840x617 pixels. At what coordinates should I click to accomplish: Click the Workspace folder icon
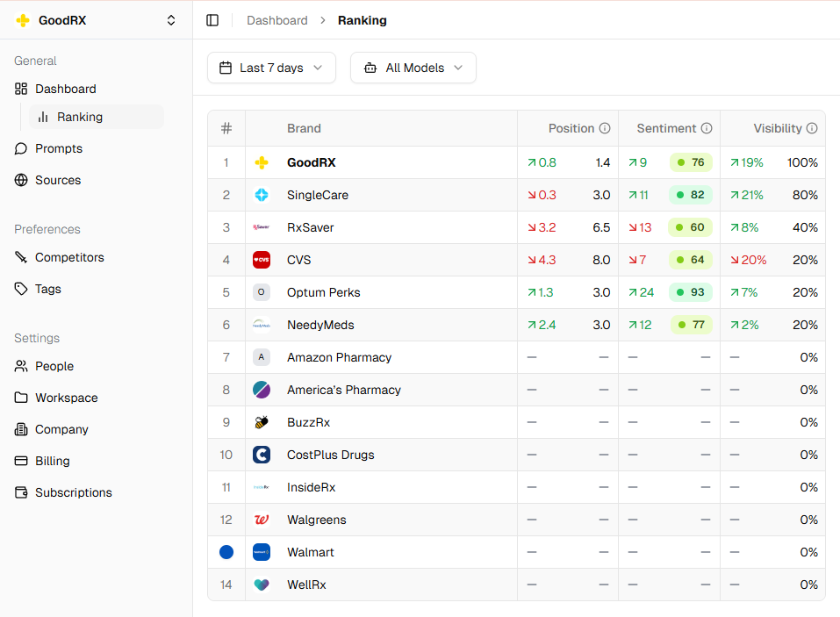(21, 398)
